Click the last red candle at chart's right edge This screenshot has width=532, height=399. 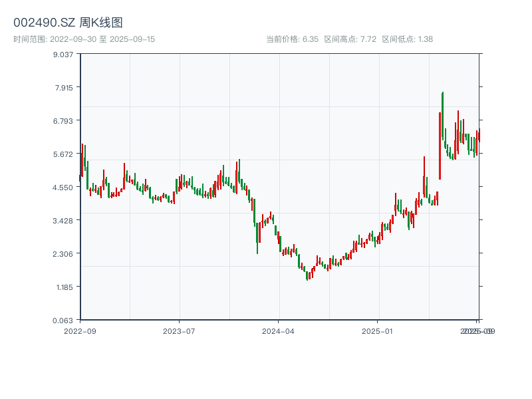(479, 135)
